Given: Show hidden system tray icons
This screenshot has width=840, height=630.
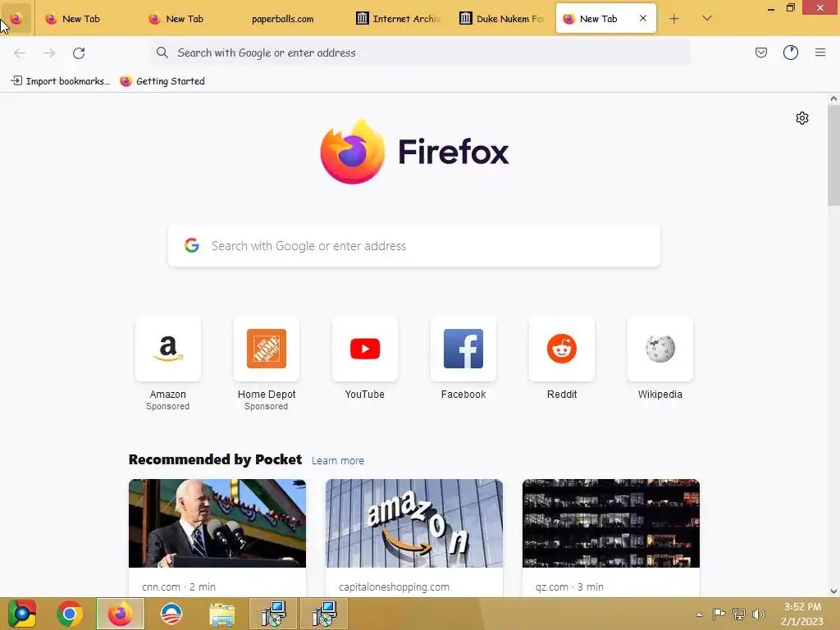Looking at the screenshot, I should point(699,614).
